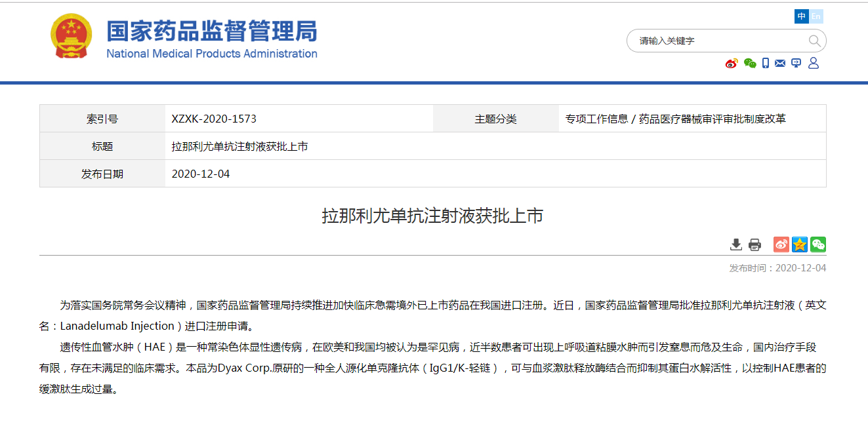Open the green WeChat icon in header
Image resolution: width=868 pixels, height=428 pixels.
click(750, 64)
